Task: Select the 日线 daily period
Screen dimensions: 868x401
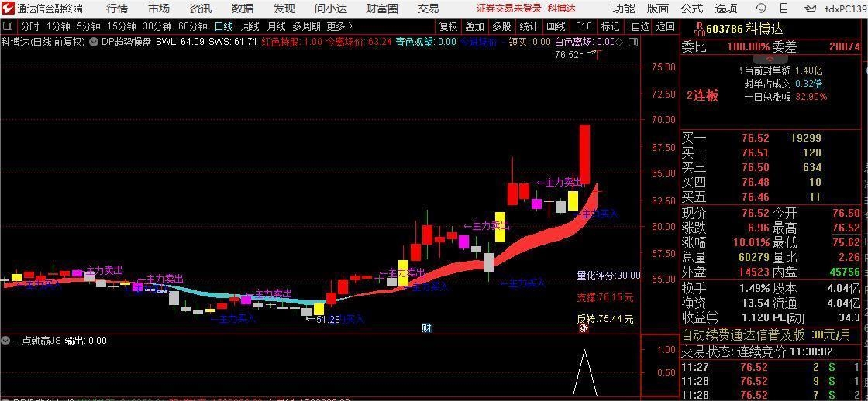Action: click(224, 26)
